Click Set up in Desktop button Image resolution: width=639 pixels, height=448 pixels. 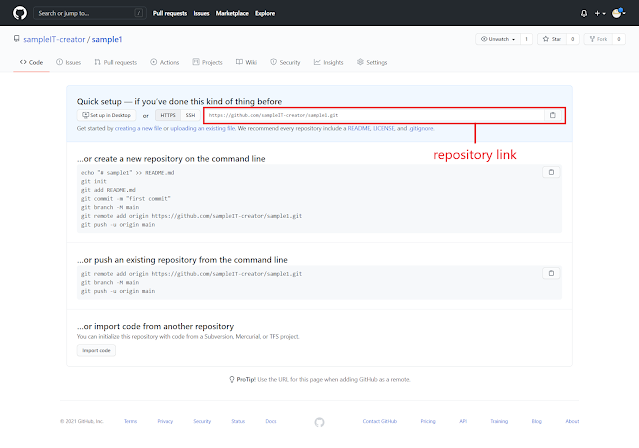[x=106, y=115]
